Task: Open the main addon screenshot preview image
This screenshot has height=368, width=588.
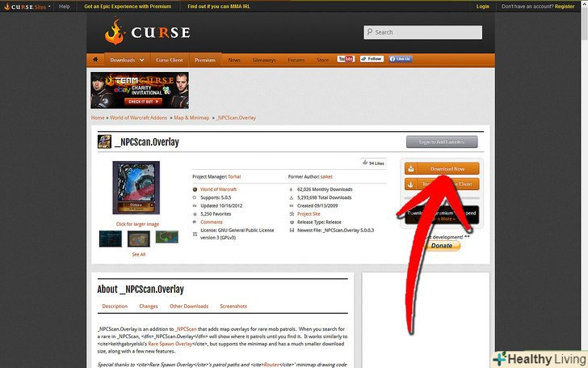Action: pyautogui.click(x=136, y=188)
